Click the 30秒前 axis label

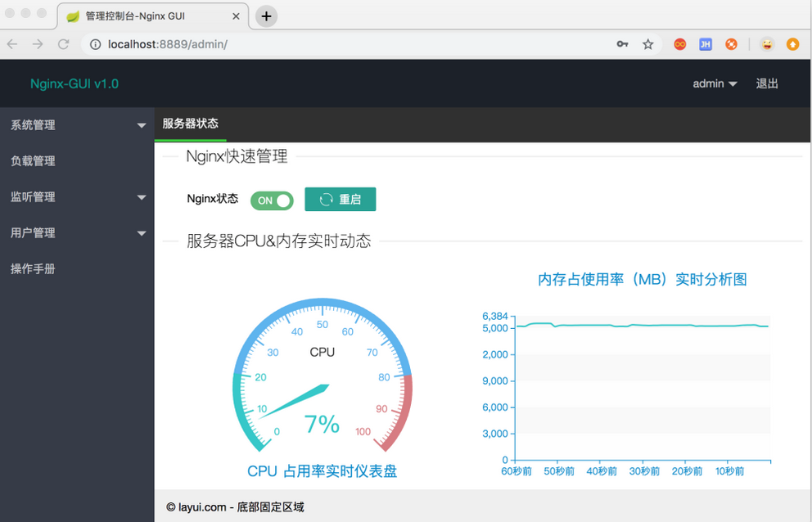644,471
